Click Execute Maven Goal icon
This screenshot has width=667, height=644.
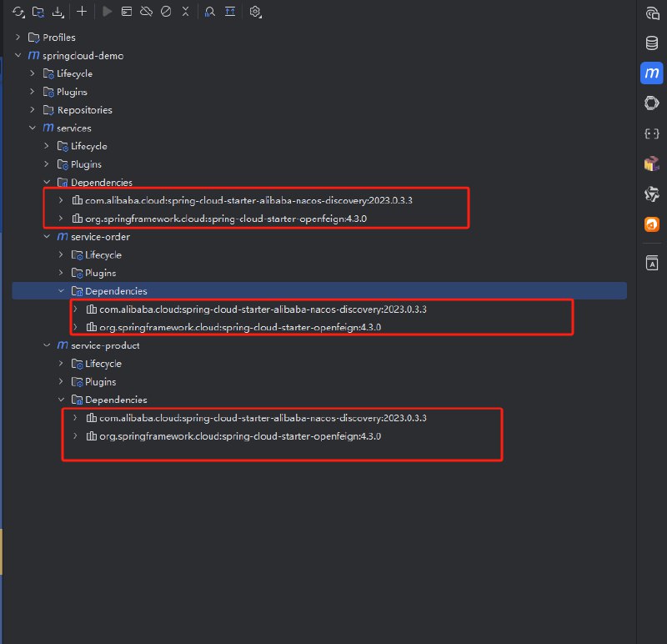click(x=126, y=12)
